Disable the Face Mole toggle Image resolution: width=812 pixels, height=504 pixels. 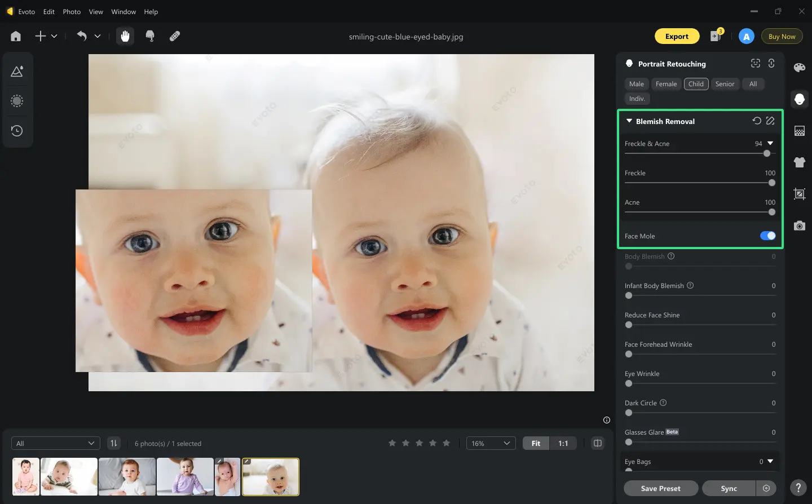click(x=767, y=236)
